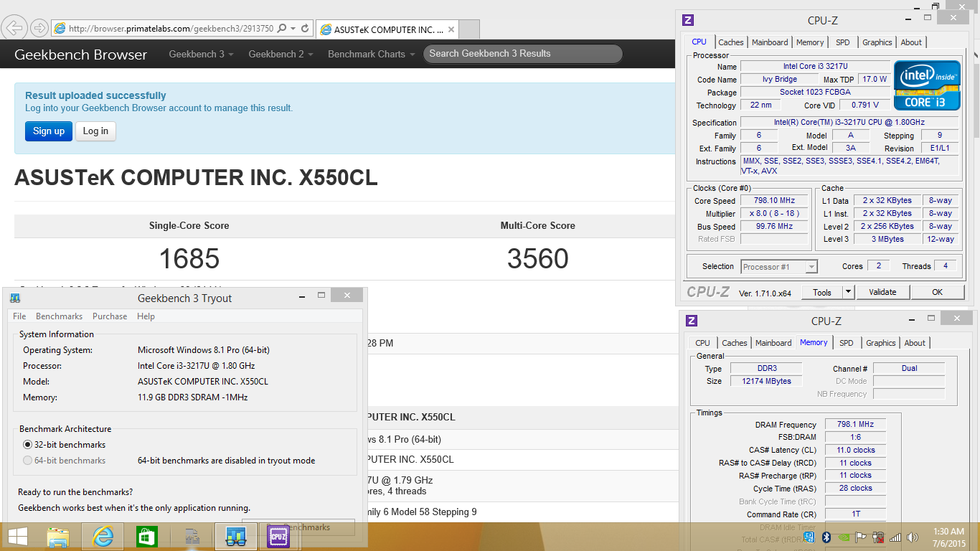This screenshot has height=551, width=980.
Task: Switch to CPU tab in Memory CPU-Z window
Action: (702, 343)
